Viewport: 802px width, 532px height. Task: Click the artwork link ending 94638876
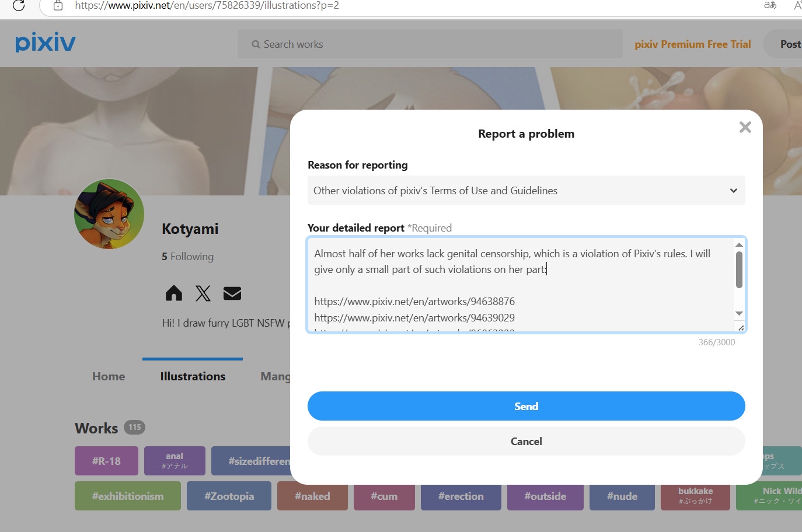coord(414,302)
